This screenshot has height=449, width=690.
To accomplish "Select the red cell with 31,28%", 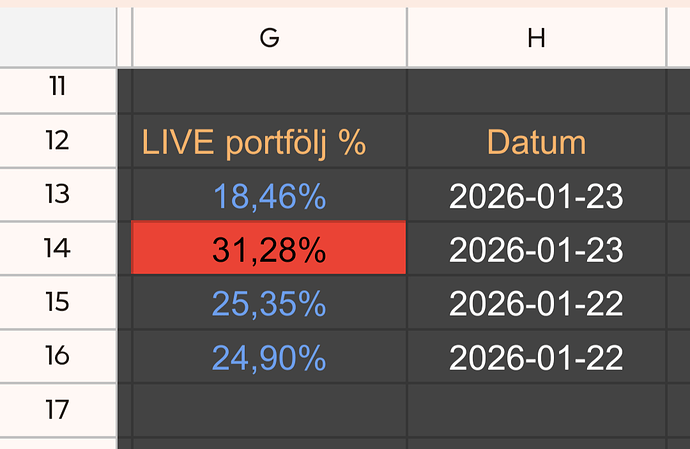I will tap(269, 248).
